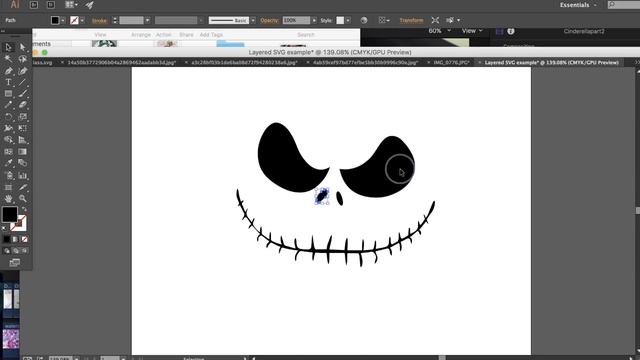The image size is (640, 360).
Task: Enable Draw Behind mode
Action: pos(16,251)
